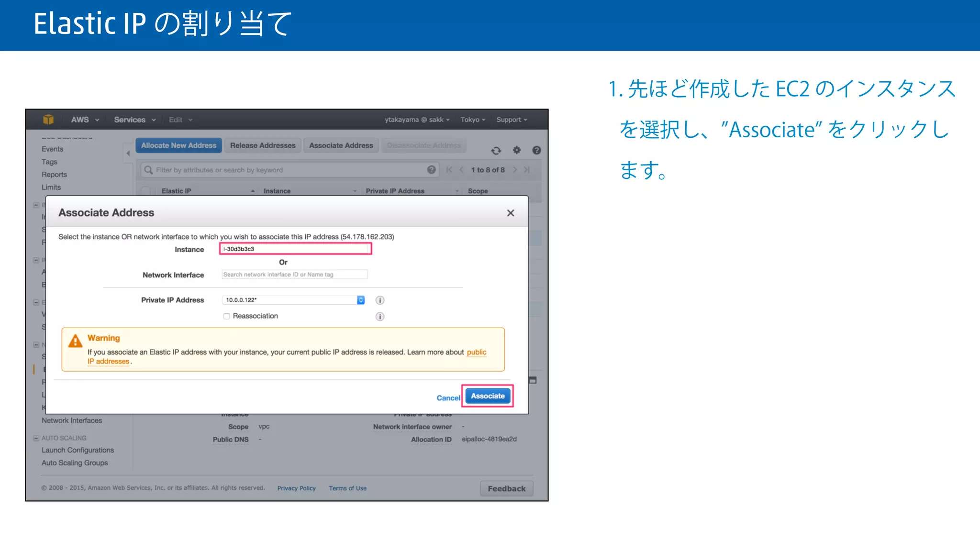Click the Network Interface search field
The image size is (980, 551).
295,275
